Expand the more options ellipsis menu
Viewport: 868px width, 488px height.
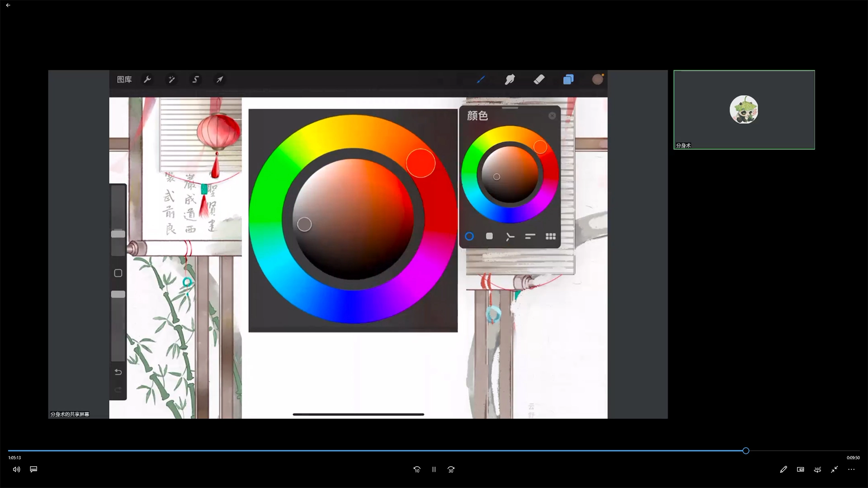click(851, 469)
